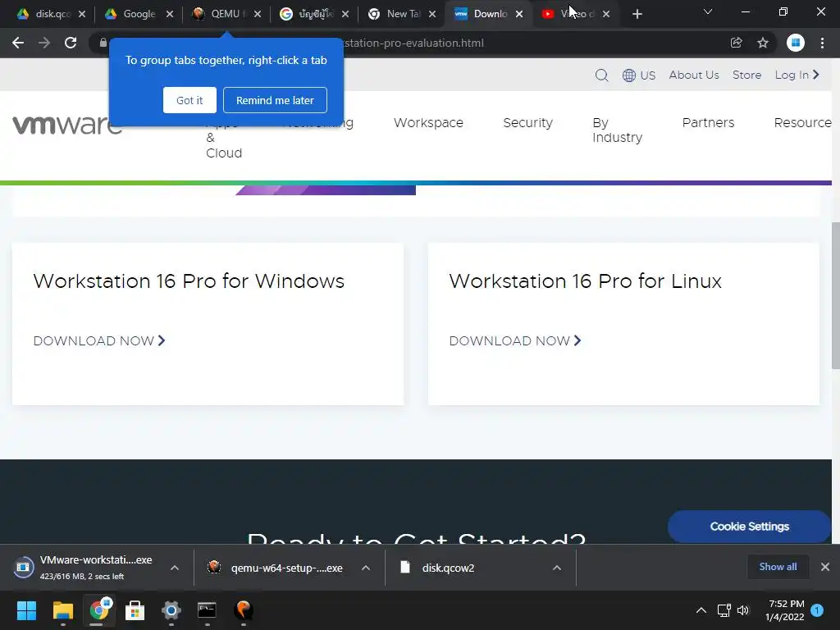Close the QEMU tab
Image resolution: width=840 pixels, height=630 pixels.
coord(258,14)
